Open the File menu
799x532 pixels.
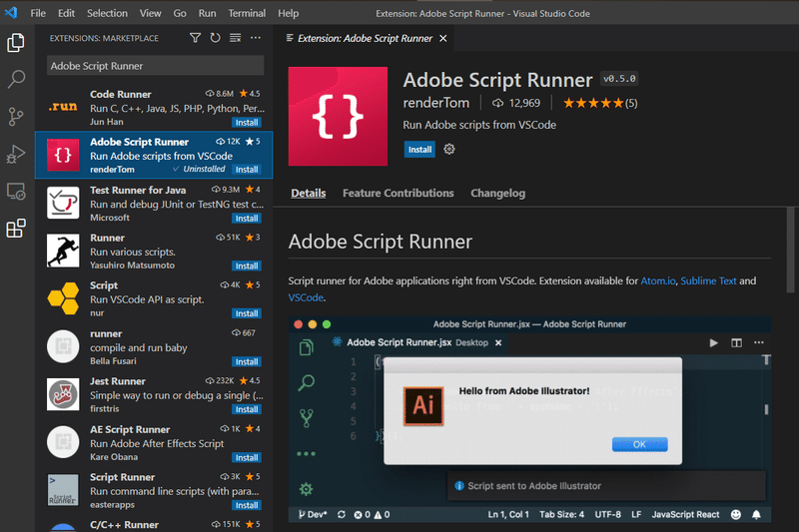[x=38, y=13]
